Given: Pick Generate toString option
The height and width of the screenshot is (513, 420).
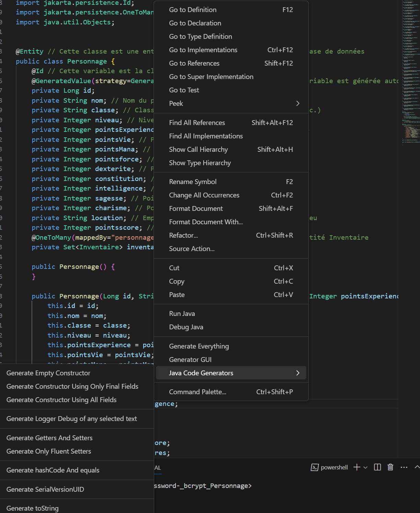Looking at the screenshot, I should pyautogui.click(x=33, y=508).
